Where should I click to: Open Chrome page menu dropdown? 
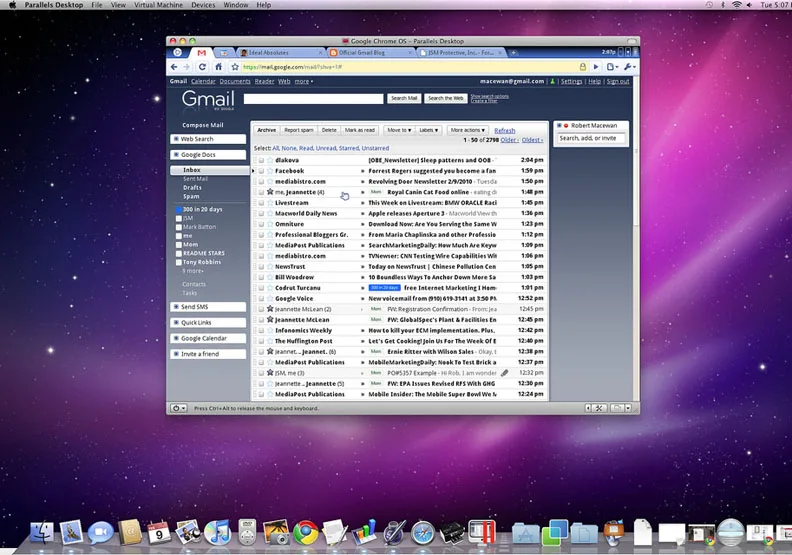[613, 67]
